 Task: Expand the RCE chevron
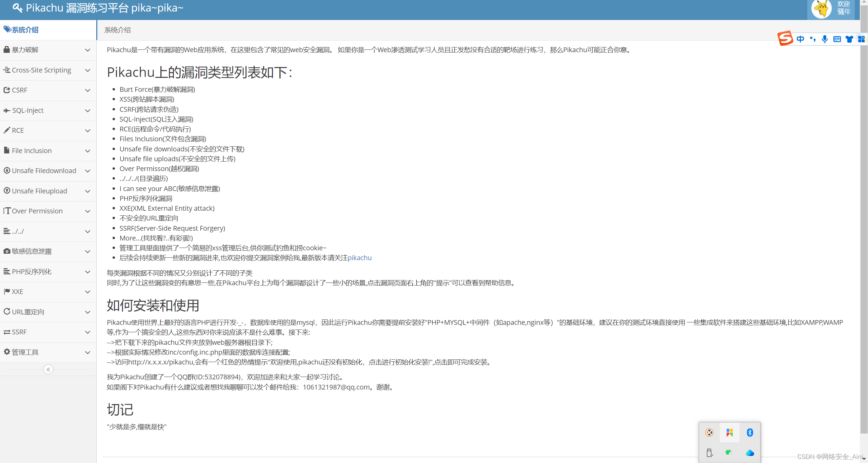click(x=87, y=131)
